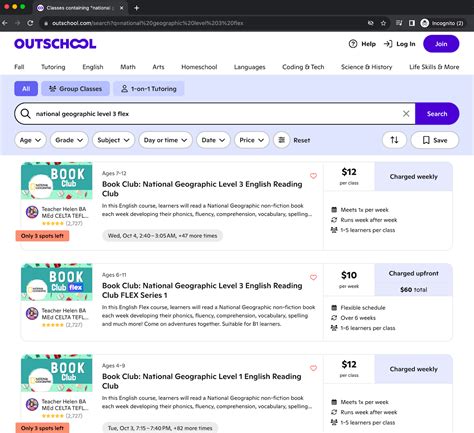Open the Tutoring menu category
Image resolution: width=474 pixels, height=433 pixels.
coord(53,67)
